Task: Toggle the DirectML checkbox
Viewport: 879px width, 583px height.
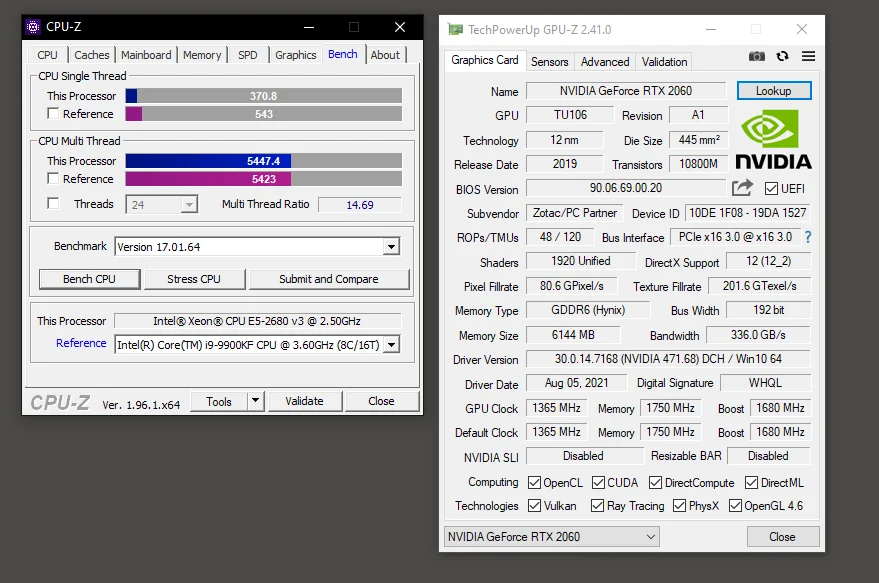Action: coord(751,483)
